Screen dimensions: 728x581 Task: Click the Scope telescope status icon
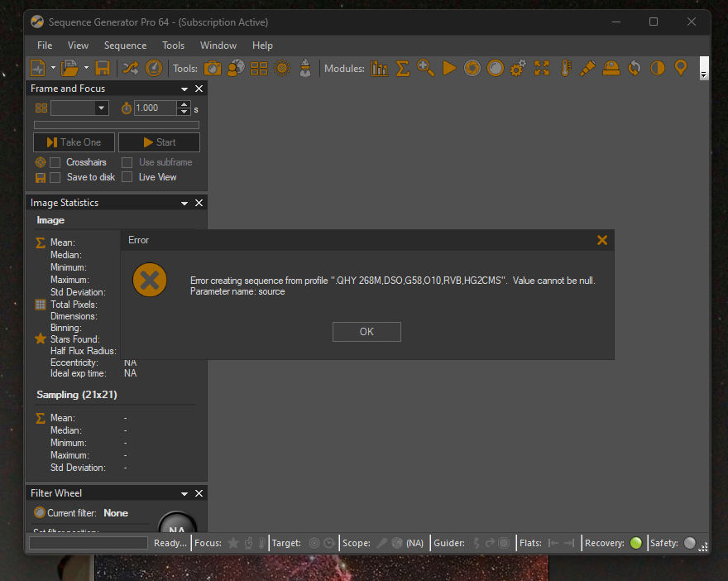coord(382,543)
